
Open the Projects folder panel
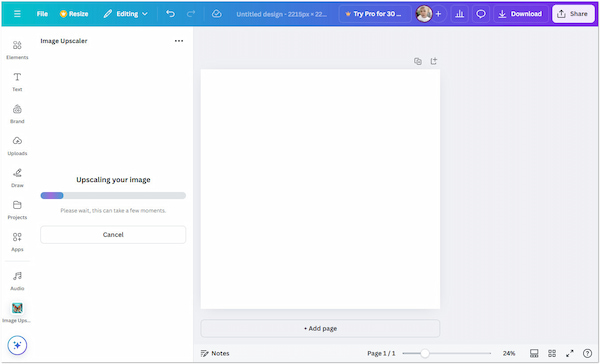point(17,210)
